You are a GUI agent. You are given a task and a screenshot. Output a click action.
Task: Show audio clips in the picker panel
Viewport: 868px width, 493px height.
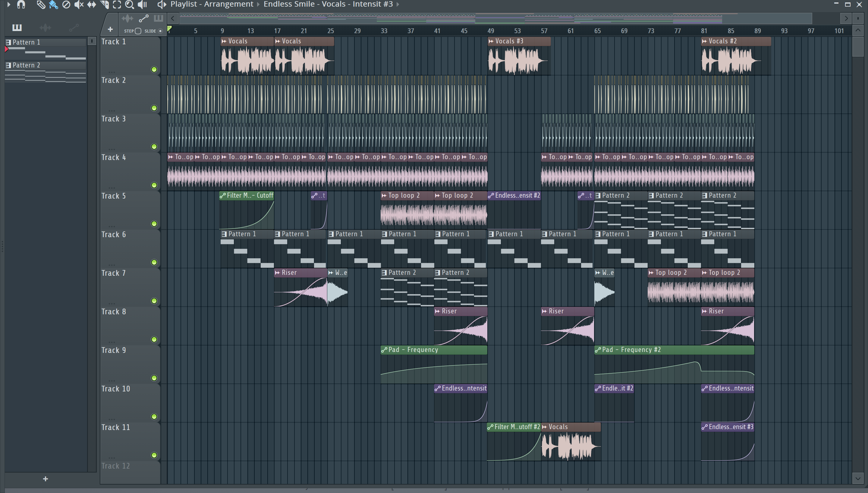click(x=46, y=27)
